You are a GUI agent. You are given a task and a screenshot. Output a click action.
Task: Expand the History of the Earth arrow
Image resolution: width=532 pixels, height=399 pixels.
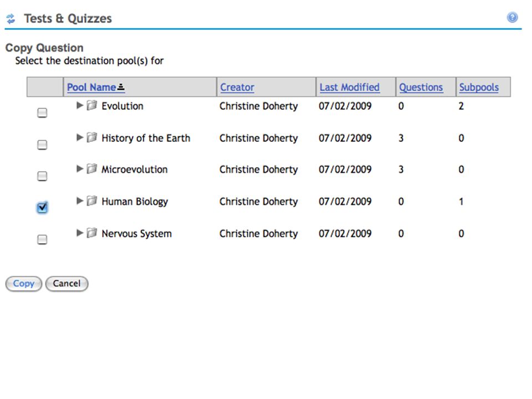click(80, 137)
